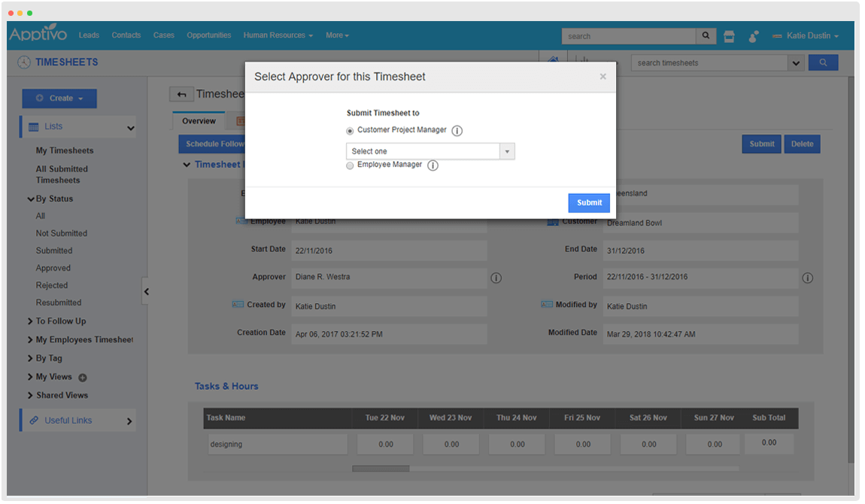Screen dimensions: 865x504
Task: Collapse the left sidebar with arrow handle
Action: coord(147,291)
